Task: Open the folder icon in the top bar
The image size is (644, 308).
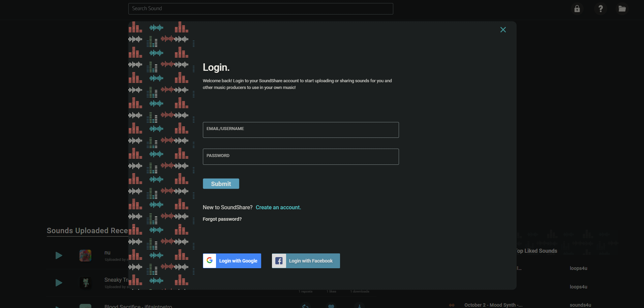Action: (622, 9)
